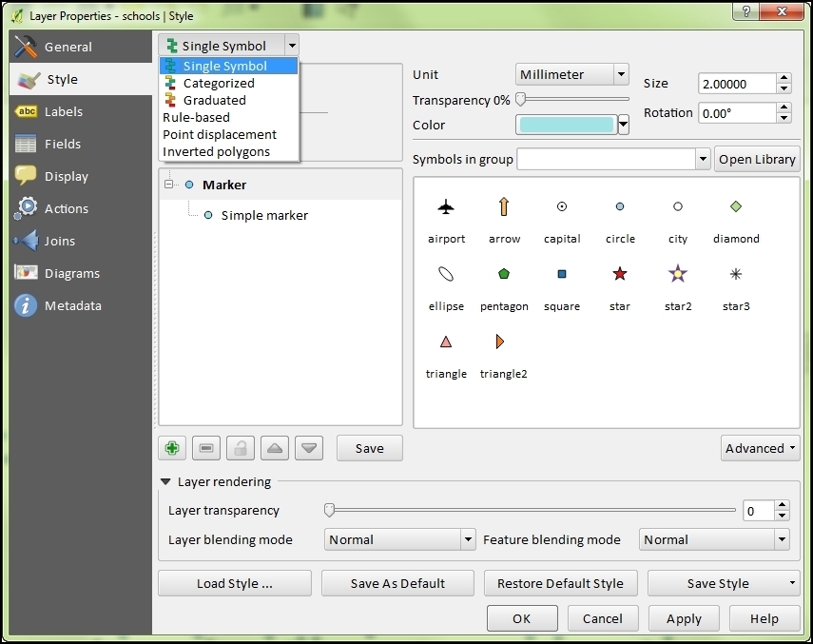Remove the symbol layer using the minus icon
The image size is (813, 644).
[206, 448]
